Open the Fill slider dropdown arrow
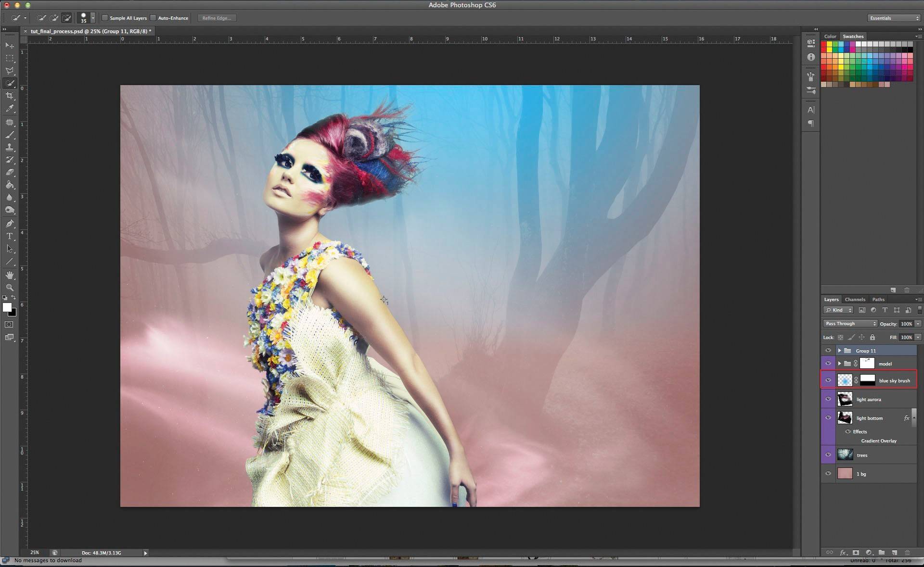The image size is (924, 567). [x=918, y=337]
